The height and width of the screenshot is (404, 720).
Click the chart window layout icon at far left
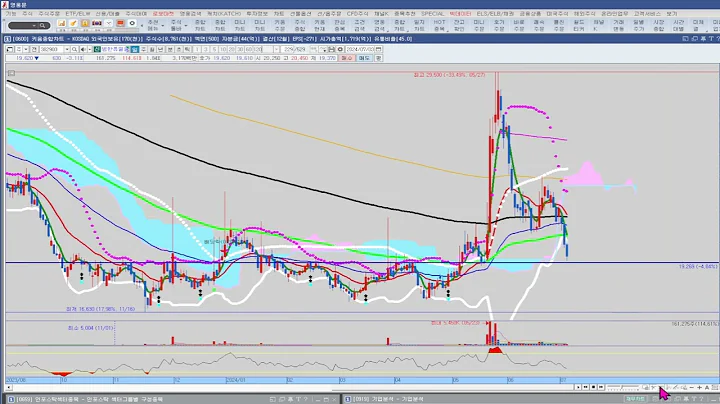click(x=10, y=49)
